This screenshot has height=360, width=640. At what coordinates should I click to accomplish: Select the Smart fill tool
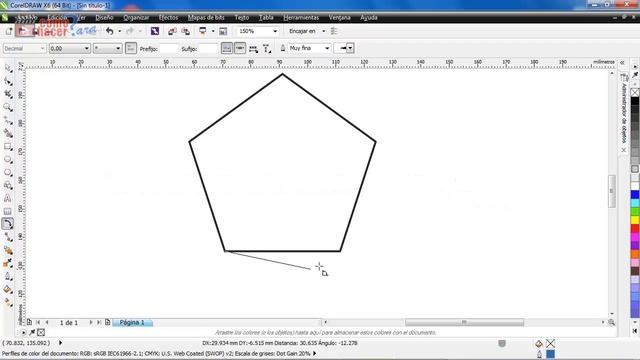8,133
